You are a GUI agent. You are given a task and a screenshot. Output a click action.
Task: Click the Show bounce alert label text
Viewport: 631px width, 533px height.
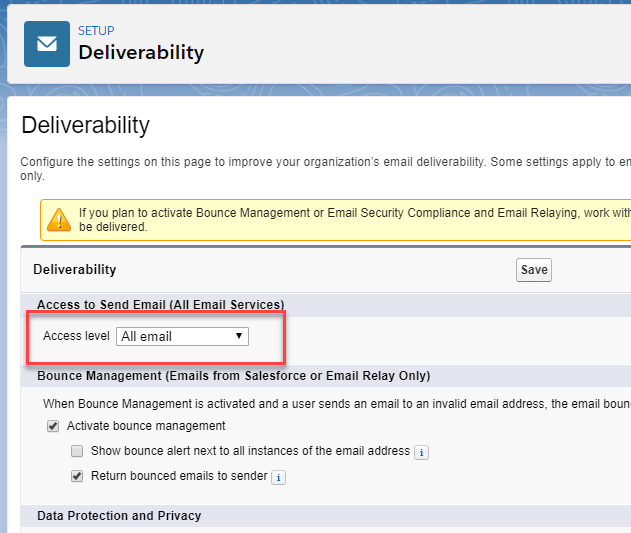(250, 451)
